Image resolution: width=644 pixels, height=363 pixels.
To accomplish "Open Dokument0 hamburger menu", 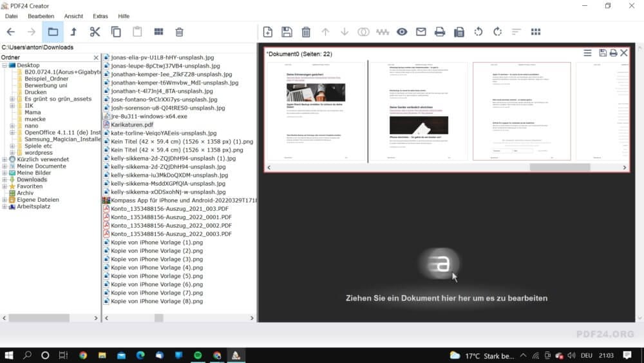I will [x=588, y=53].
